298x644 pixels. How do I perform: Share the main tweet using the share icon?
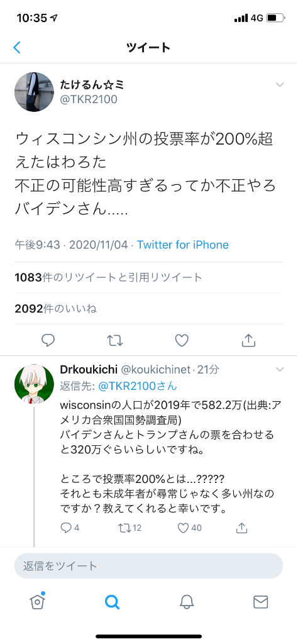click(248, 340)
